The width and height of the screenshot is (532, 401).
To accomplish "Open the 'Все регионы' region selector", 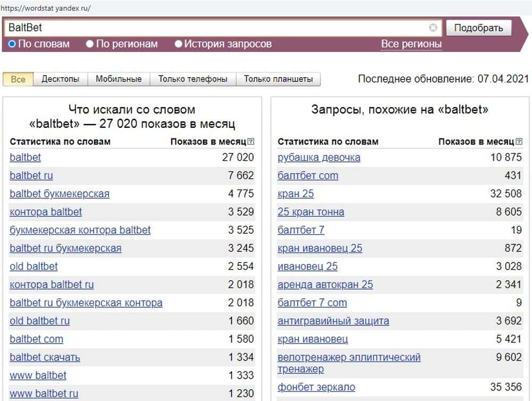I will pyautogui.click(x=411, y=44).
